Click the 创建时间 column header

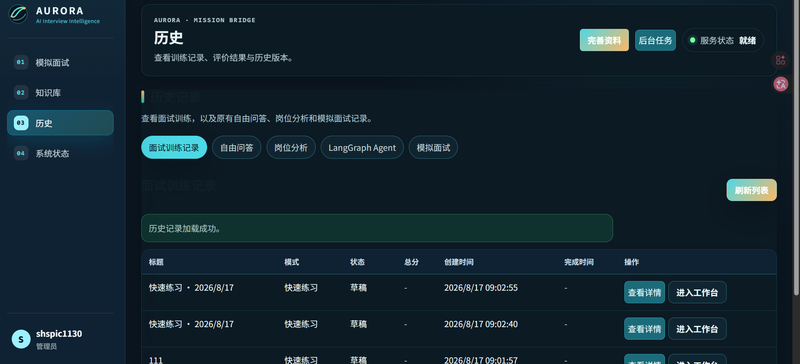[459, 262]
